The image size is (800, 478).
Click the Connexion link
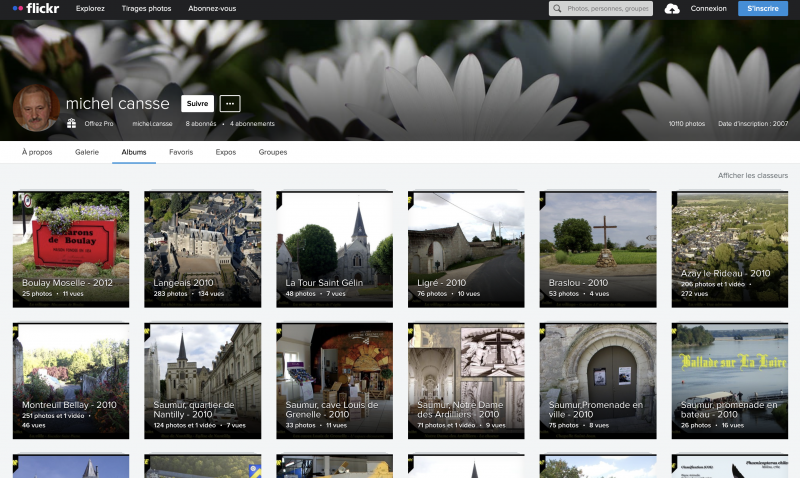point(709,8)
